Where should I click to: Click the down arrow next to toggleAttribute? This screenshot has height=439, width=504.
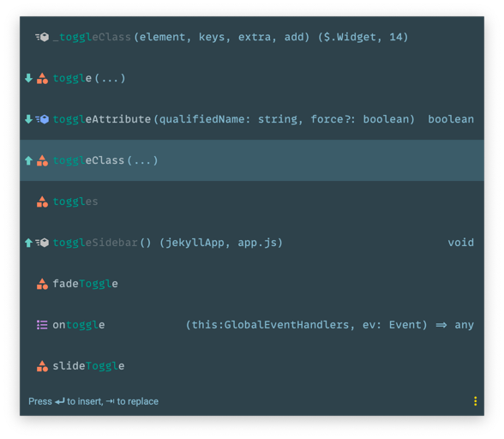(28, 119)
